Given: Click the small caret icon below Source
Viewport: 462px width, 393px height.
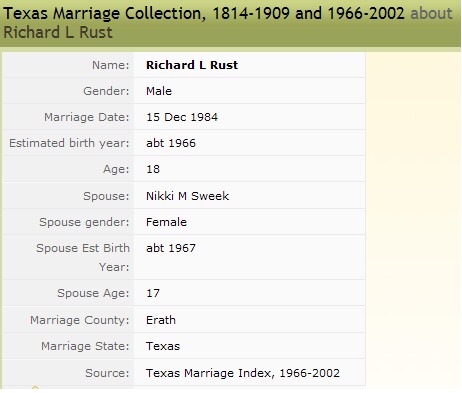Looking at the screenshot, I should click(35, 387).
